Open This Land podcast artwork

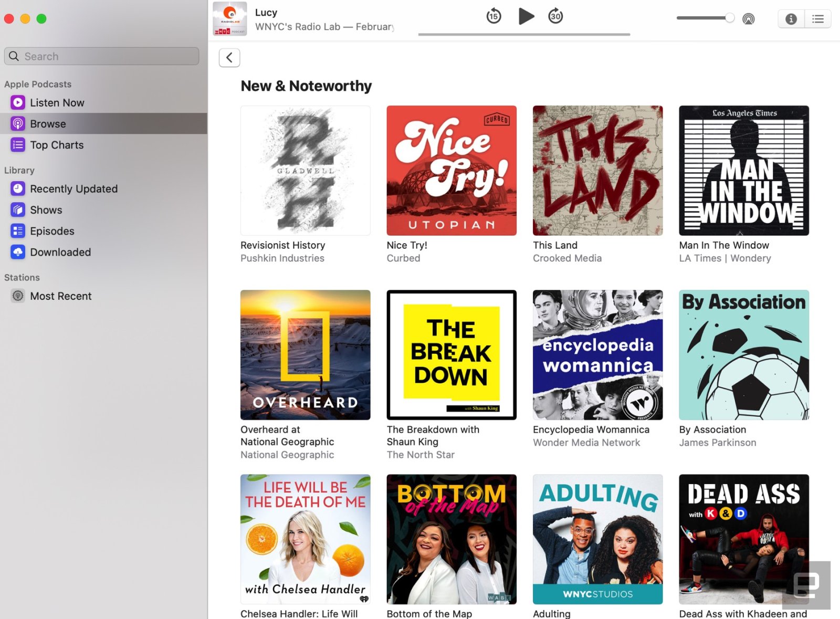(x=598, y=171)
